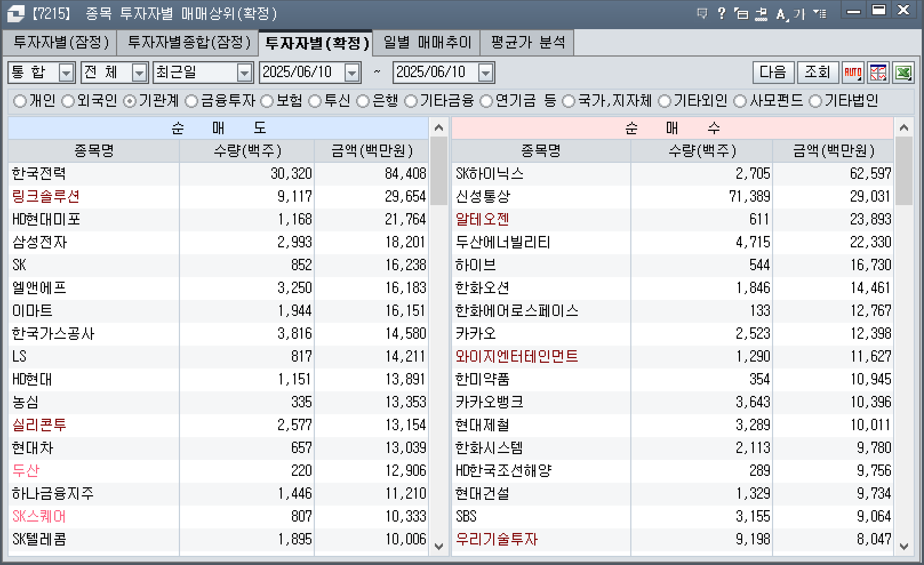
Task: Select the 외국인 investor option
Action: [68, 101]
